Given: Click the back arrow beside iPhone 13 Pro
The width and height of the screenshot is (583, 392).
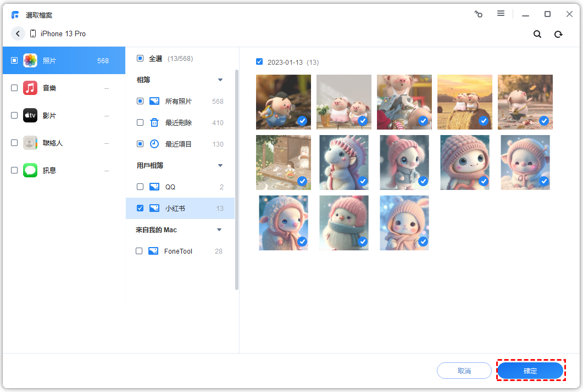Looking at the screenshot, I should point(18,34).
